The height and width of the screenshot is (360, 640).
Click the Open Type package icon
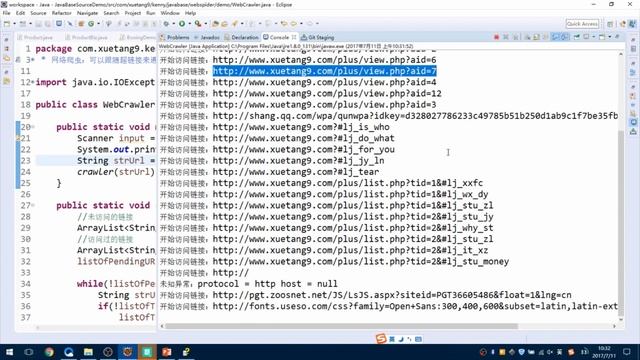click(x=215, y=24)
